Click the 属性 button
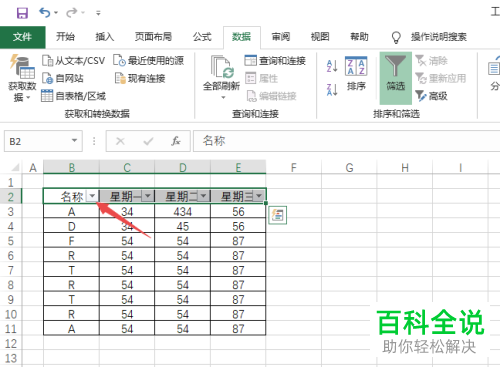The image size is (500, 367). click(262, 79)
